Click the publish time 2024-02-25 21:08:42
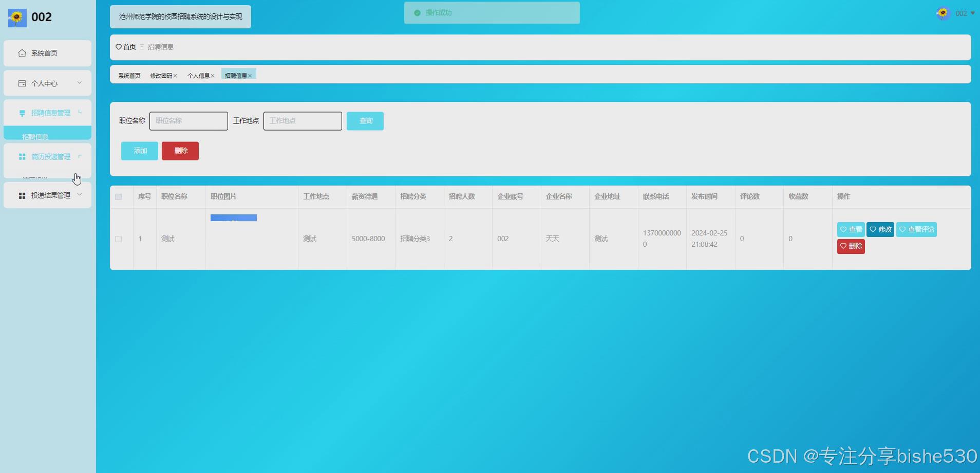Image resolution: width=980 pixels, height=473 pixels. coord(709,239)
